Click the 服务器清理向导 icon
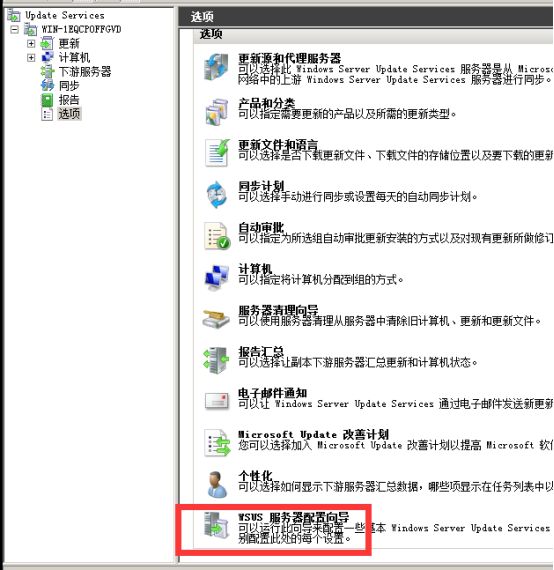This screenshot has width=554, height=570. point(216,318)
